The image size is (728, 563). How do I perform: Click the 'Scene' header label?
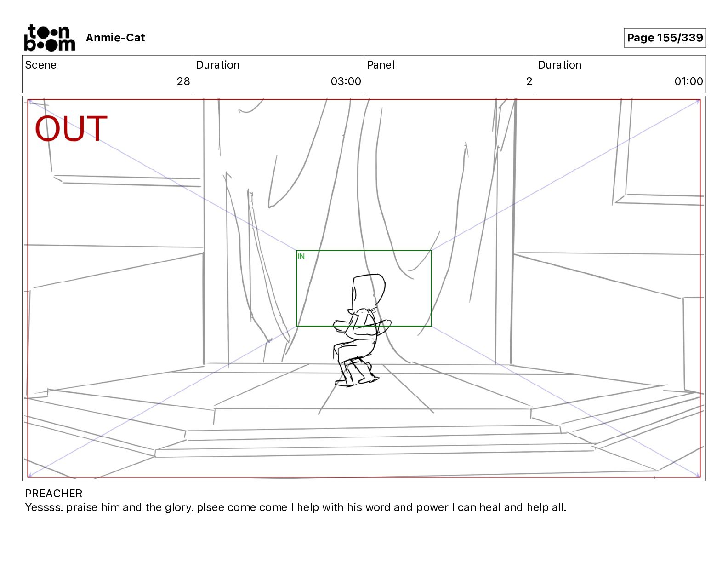click(41, 65)
